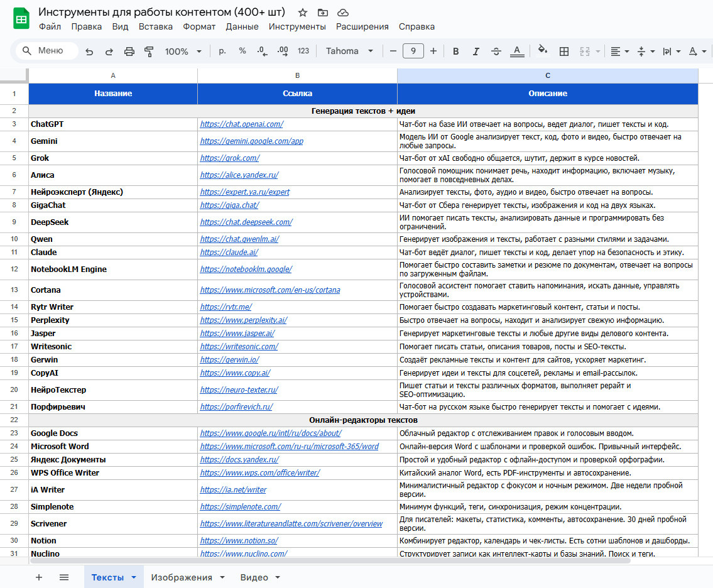713x588 pixels.
Task: Click the Меню search box
Action: click(47, 50)
